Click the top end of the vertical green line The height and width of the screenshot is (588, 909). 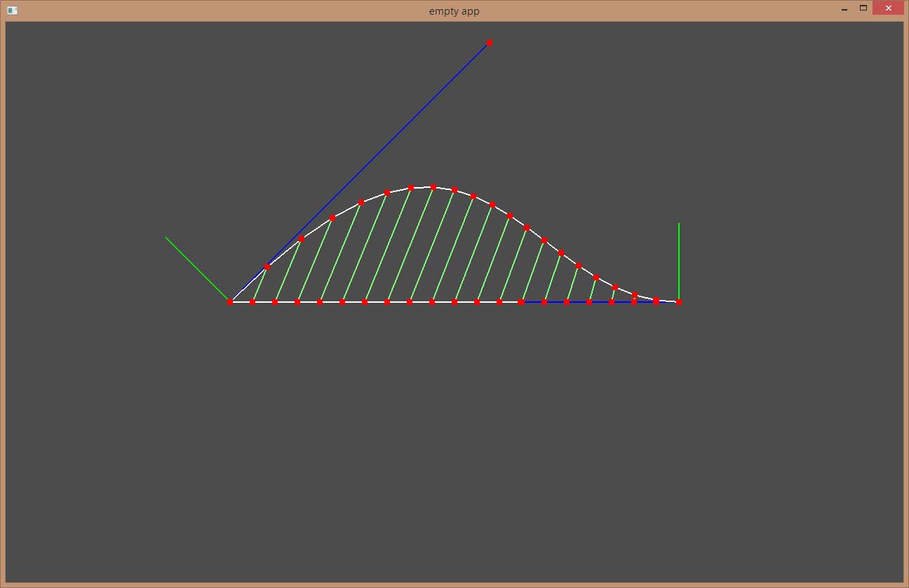click(679, 224)
